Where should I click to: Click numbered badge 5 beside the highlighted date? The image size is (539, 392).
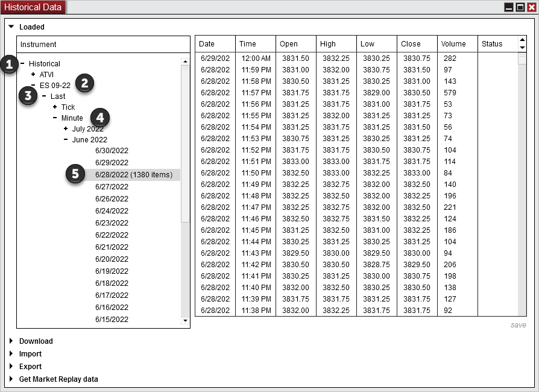[x=77, y=175]
